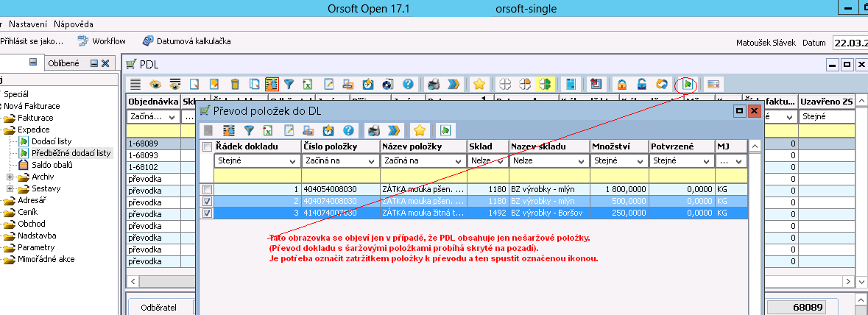Image resolution: width=868 pixels, height=315 pixels.
Task: Click the funnel filter icon in the dialog toolbar
Action: point(248,130)
